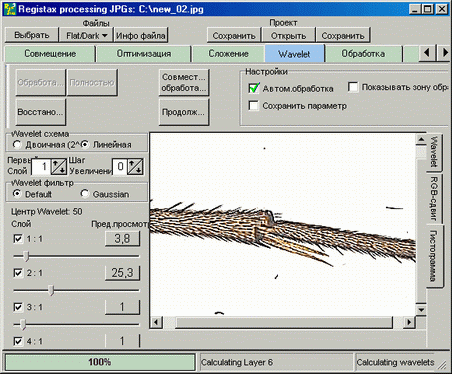Click the layer 2:1 slider handle
Image resolution: width=452 pixels, height=374 pixels.
51,290
